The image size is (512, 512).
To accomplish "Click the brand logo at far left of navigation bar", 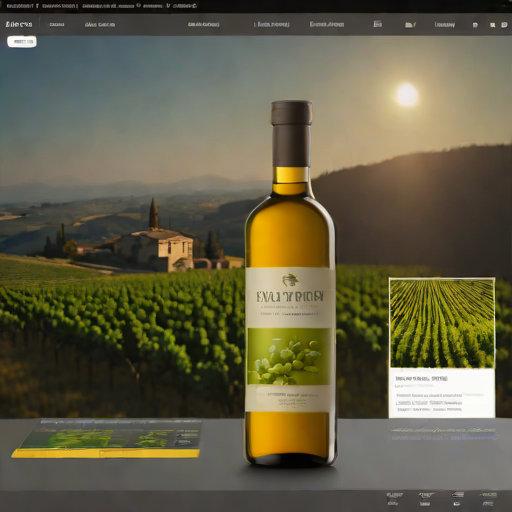I will coord(19,24).
